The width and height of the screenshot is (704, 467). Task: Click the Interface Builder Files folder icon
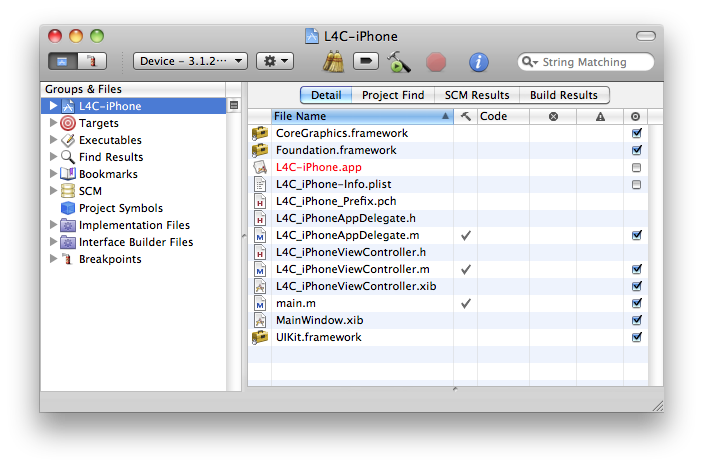click(x=68, y=242)
